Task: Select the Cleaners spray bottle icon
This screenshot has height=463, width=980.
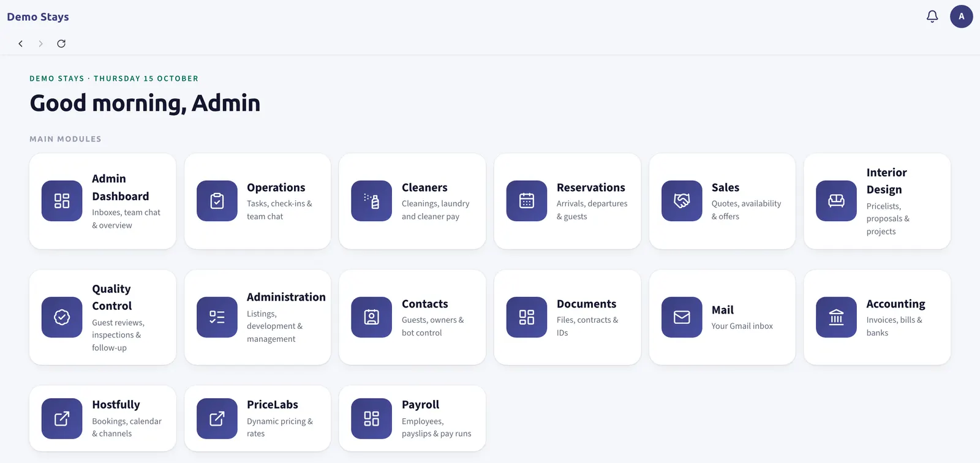Action: pyautogui.click(x=371, y=201)
